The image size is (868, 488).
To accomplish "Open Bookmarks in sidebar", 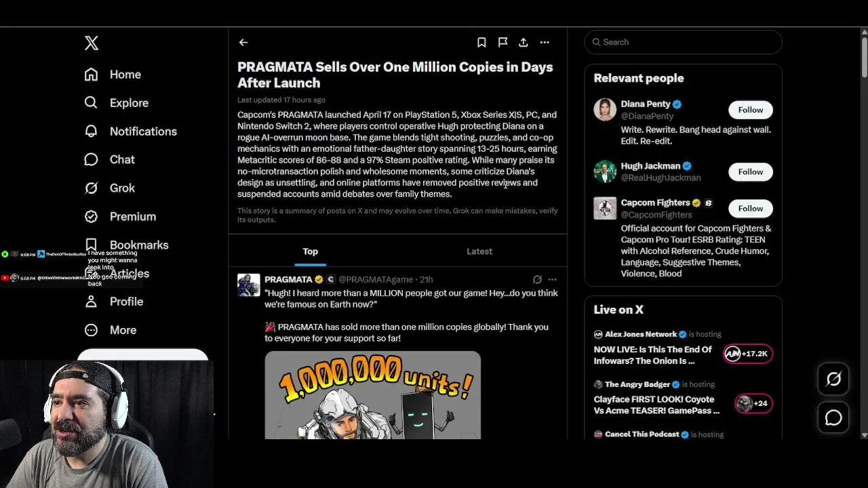I will [139, 245].
